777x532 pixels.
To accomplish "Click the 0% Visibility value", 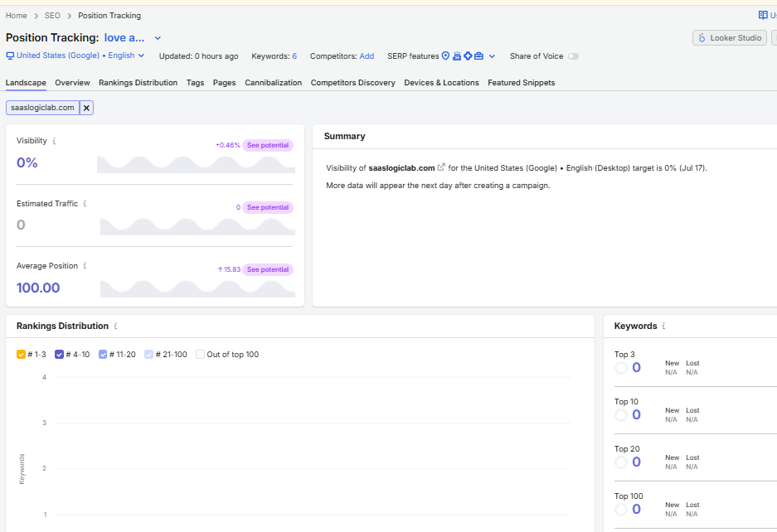I will [27, 163].
